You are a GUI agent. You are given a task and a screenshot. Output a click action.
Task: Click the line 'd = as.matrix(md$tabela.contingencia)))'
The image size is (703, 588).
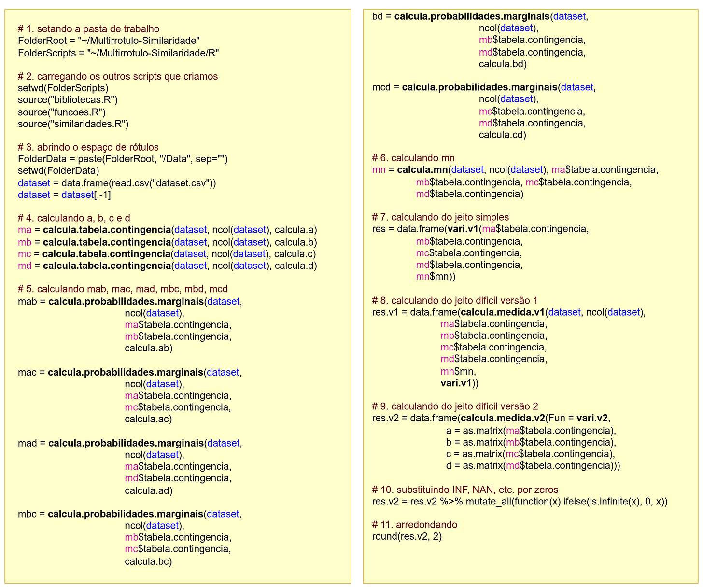click(x=533, y=466)
